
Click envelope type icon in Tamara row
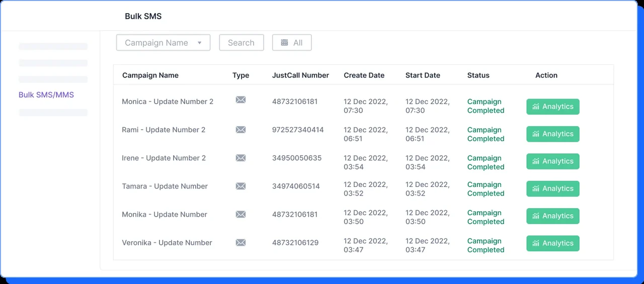(240, 186)
